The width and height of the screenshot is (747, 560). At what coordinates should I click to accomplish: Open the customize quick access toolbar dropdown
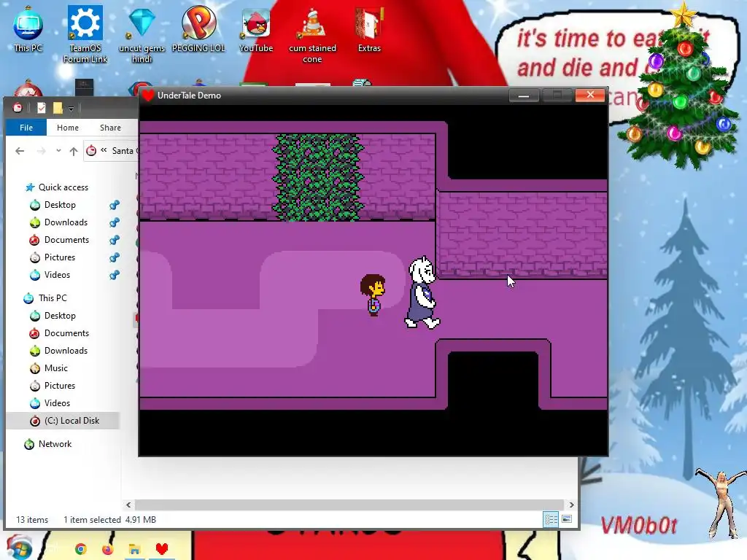click(71, 109)
